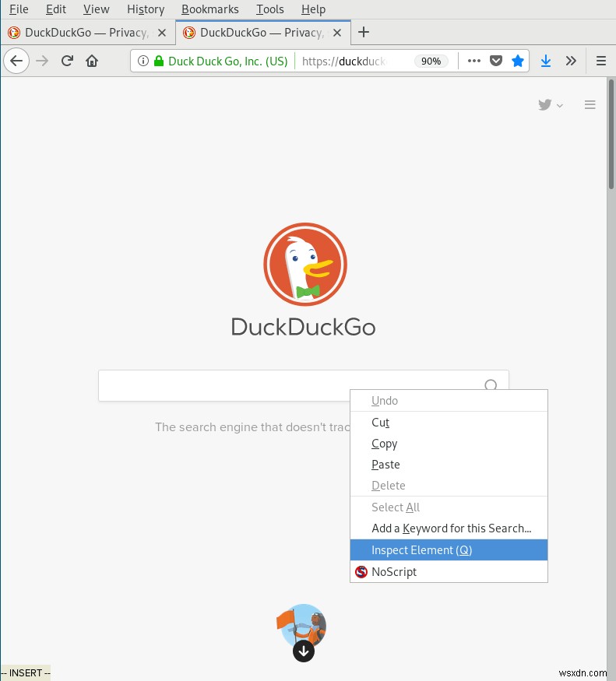
Task: Open DuckDuckGo page side menu icon
Action: tap(590, 104)
